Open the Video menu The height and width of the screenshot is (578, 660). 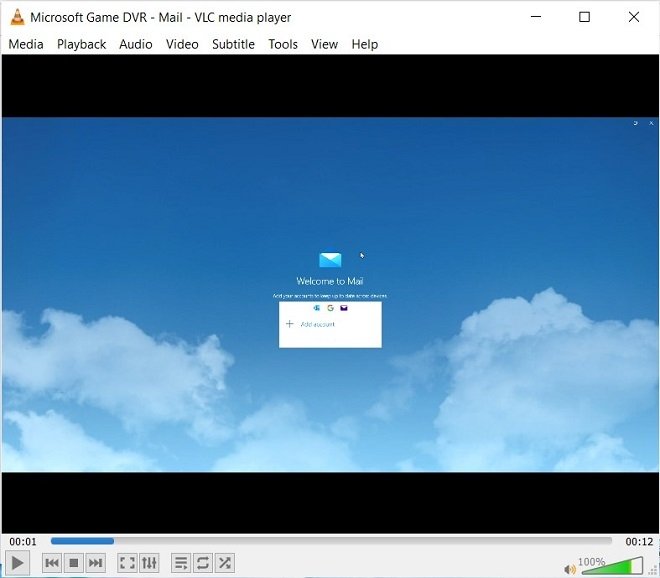[x=182, y=44]
